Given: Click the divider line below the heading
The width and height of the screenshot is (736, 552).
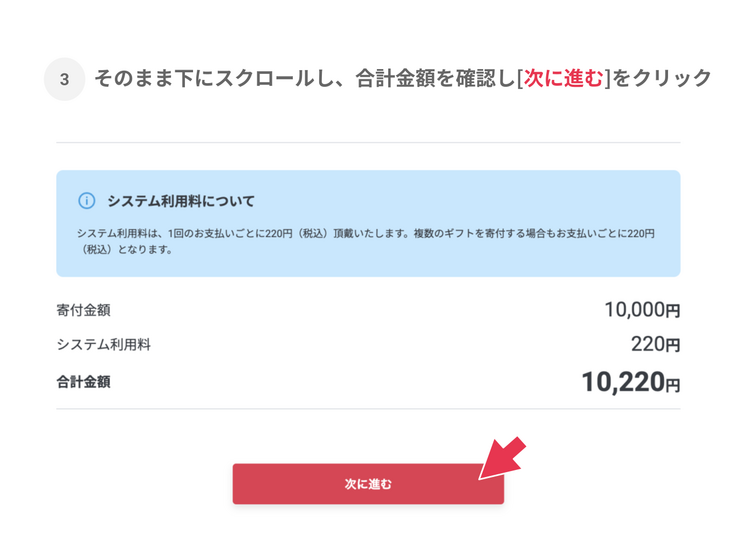Looking at the screenshot, I should (368, 143).
